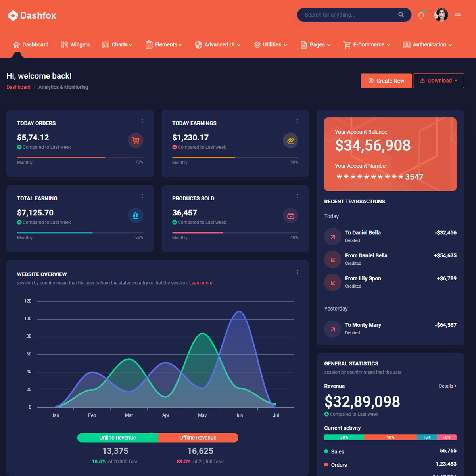Expand the Elements menu
This screenshot has height=476, width=476.
[164, 45]
